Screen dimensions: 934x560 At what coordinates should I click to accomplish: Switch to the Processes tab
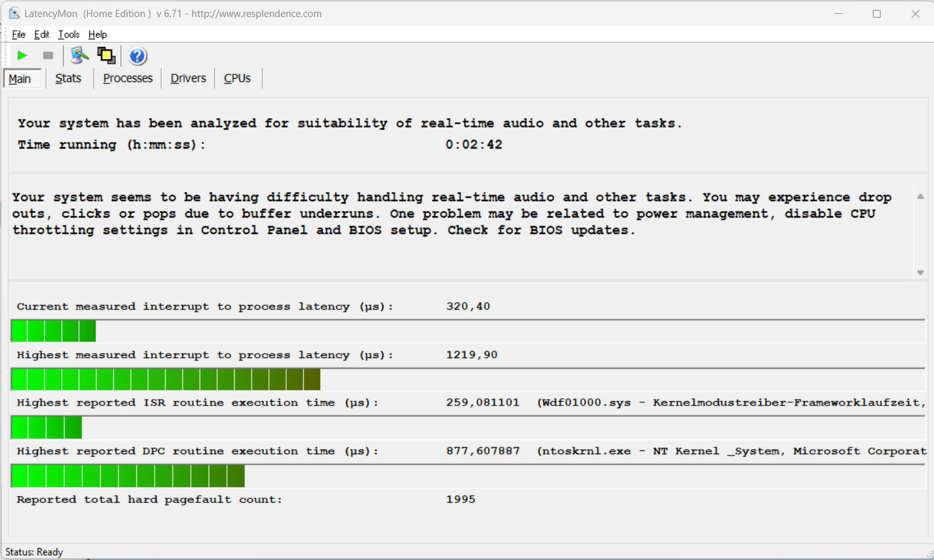point(128,78)
